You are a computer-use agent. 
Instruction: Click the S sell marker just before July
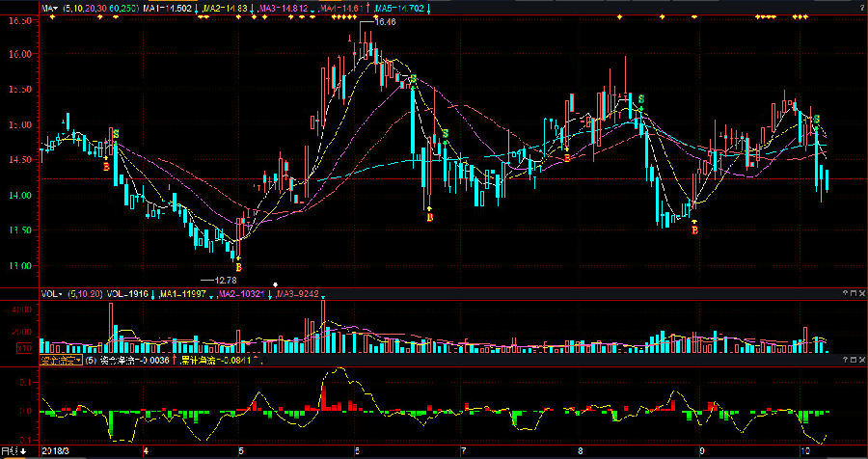(x=445, y=133)
